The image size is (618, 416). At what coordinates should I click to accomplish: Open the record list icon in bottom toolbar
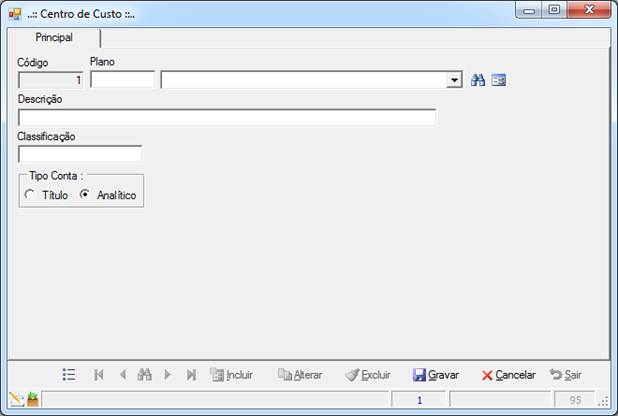pos(69,374)
